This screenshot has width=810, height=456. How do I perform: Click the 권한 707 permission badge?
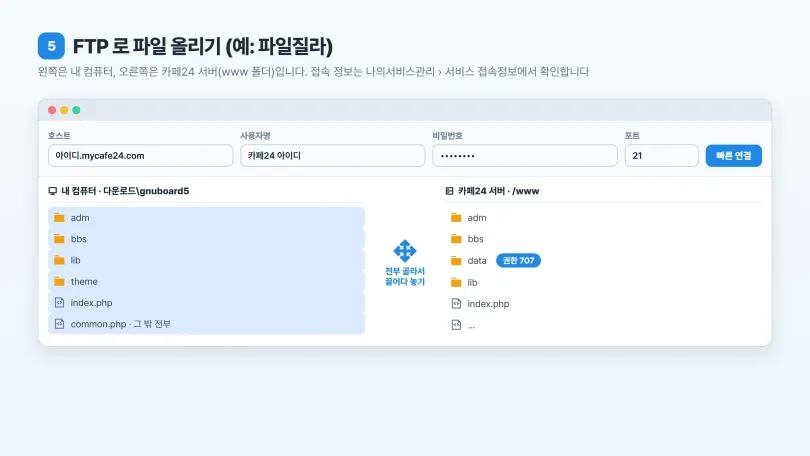click(518, 260)
